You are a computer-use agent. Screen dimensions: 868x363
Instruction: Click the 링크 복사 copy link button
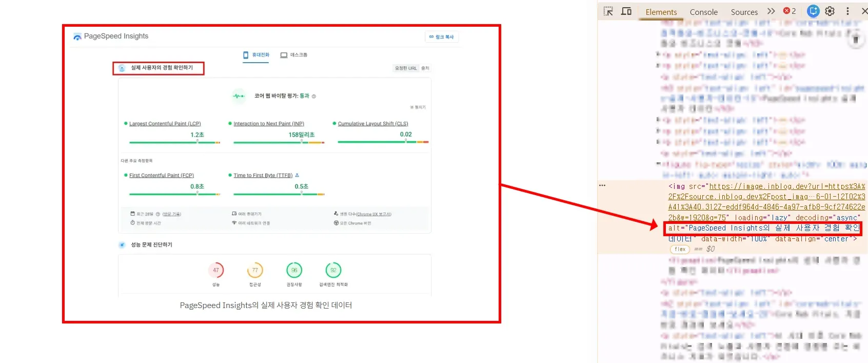tap(441, 37)
